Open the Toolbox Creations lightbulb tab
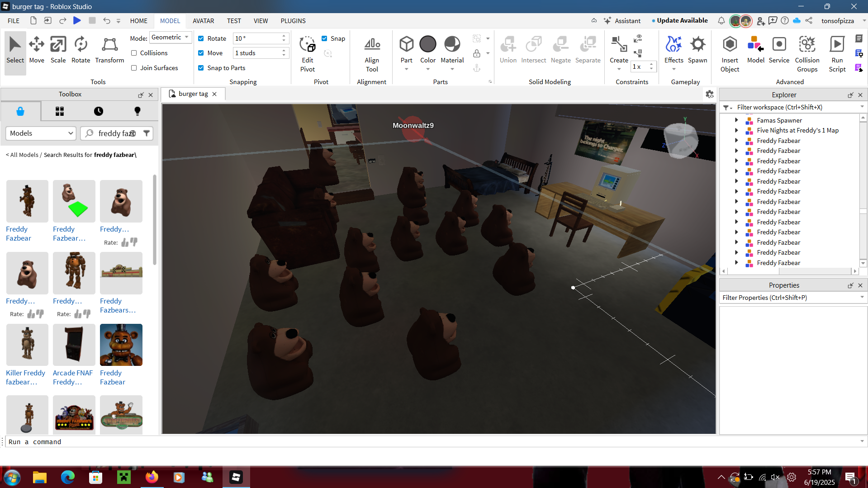Screen dimensions: 868x488 pyautogui.click(x=138, y=111)
